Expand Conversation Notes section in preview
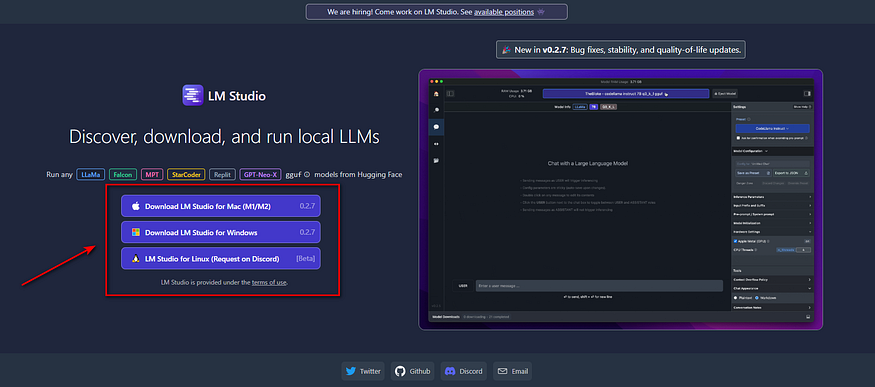The width and height of the screenshot is (875, 387). [772, 307]
